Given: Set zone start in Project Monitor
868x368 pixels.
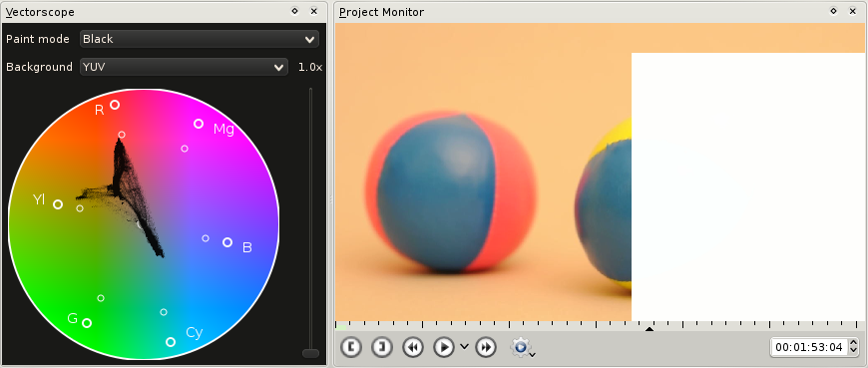Looking at the screenshot, I should tap(351, 347).
